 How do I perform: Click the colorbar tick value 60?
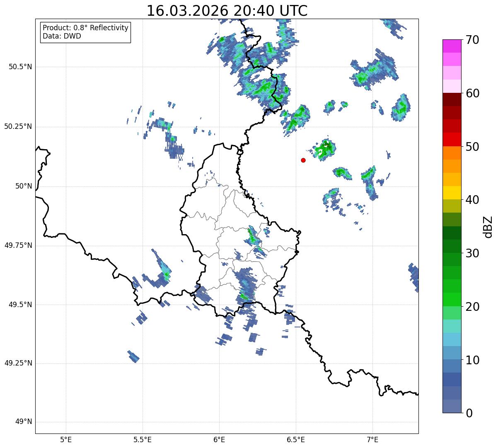472,93
